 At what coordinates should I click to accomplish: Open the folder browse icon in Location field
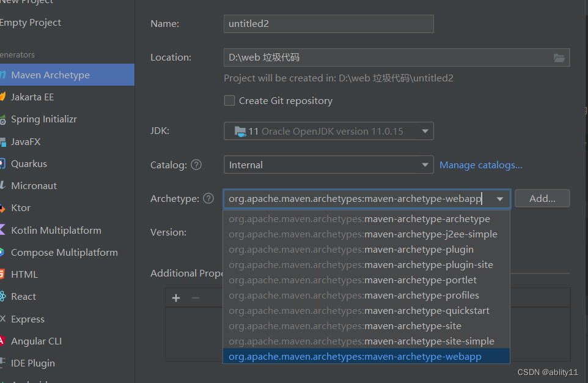point(559,58)
